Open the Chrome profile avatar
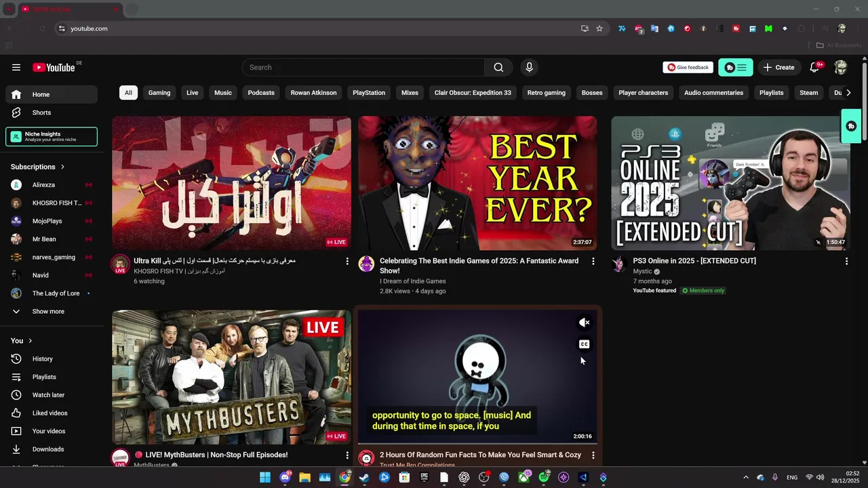 tap(842, 28)
